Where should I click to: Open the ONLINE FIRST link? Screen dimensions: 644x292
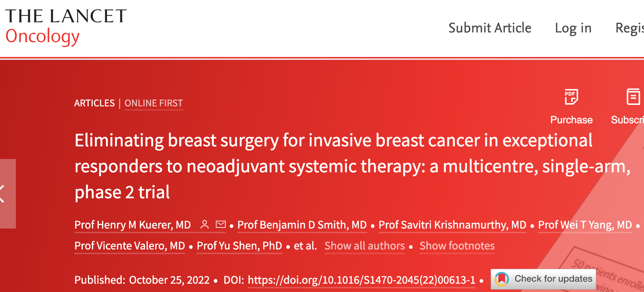coord(154,103)
